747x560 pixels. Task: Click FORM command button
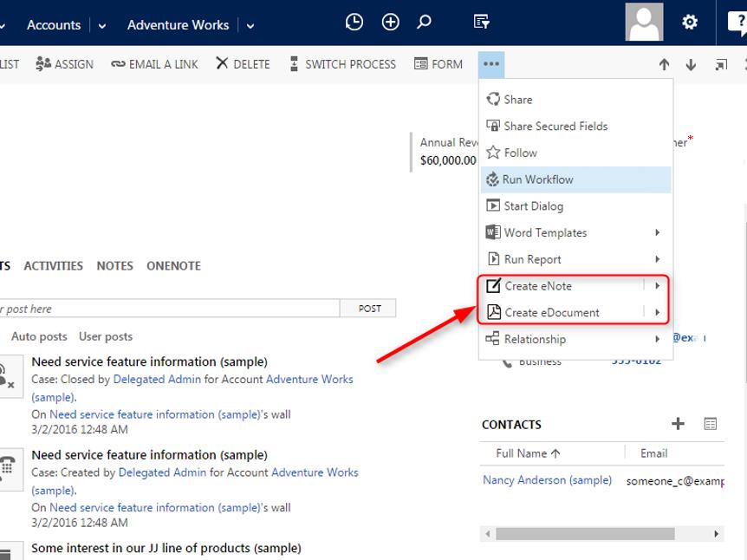438,64
